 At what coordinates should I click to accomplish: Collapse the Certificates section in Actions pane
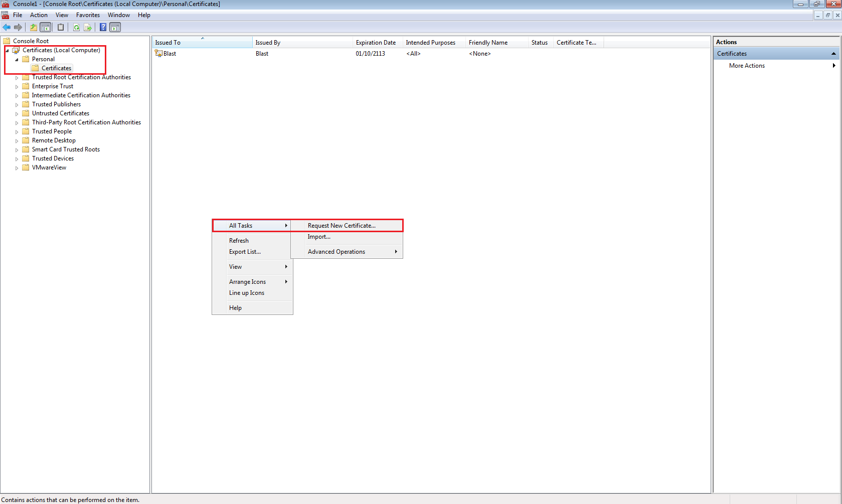[833, 54]
